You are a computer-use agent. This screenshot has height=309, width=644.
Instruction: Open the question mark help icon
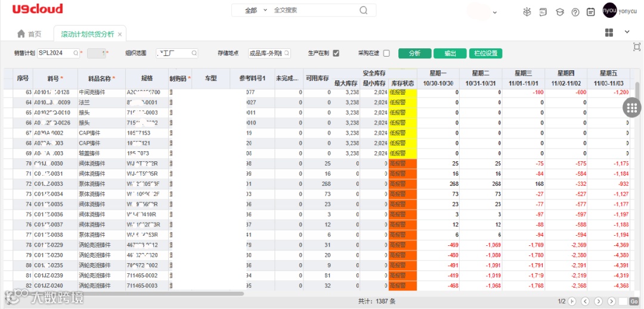click(575, 13)
